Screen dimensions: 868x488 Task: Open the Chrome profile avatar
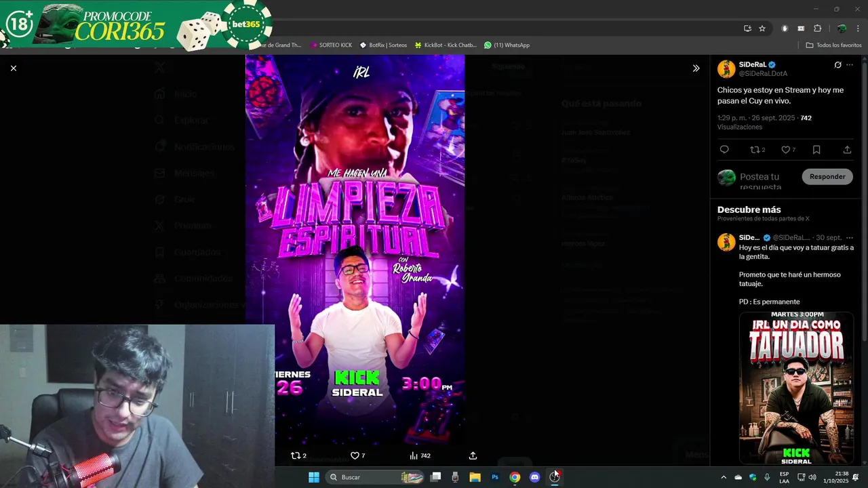tap(842, 28)
